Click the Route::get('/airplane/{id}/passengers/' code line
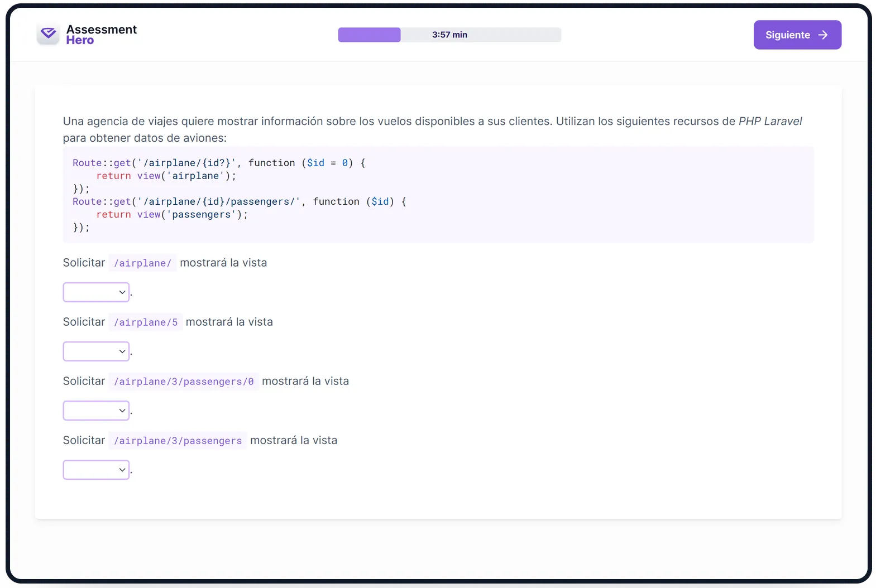Screen dimensions: 876x588 click(x=240, y=201)
